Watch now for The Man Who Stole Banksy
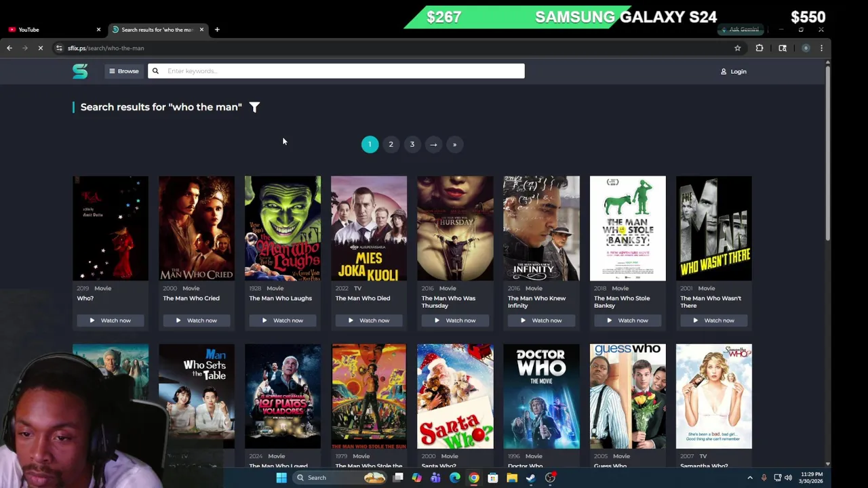This screenshot has height=488, width=868. 627,321
